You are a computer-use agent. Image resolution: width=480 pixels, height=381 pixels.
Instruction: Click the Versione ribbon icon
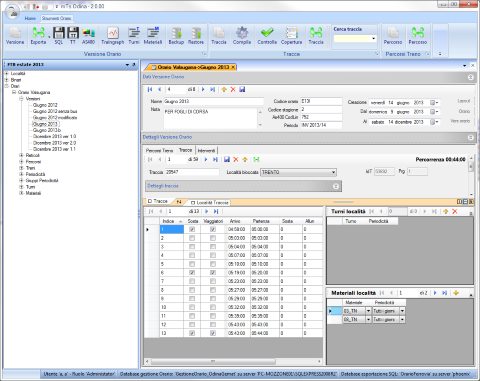pyautogui.click(x=15, y=36)
